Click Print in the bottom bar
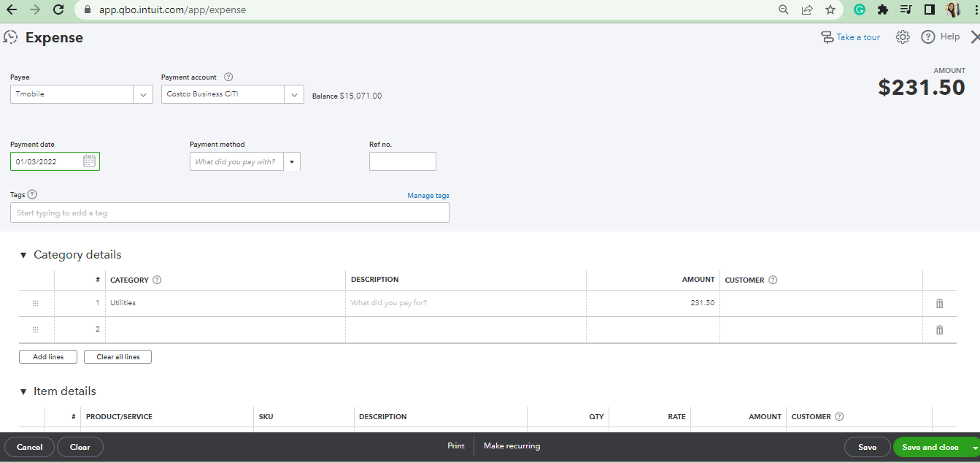This screenshot has width=980, height=463. (x=456, y=445)
